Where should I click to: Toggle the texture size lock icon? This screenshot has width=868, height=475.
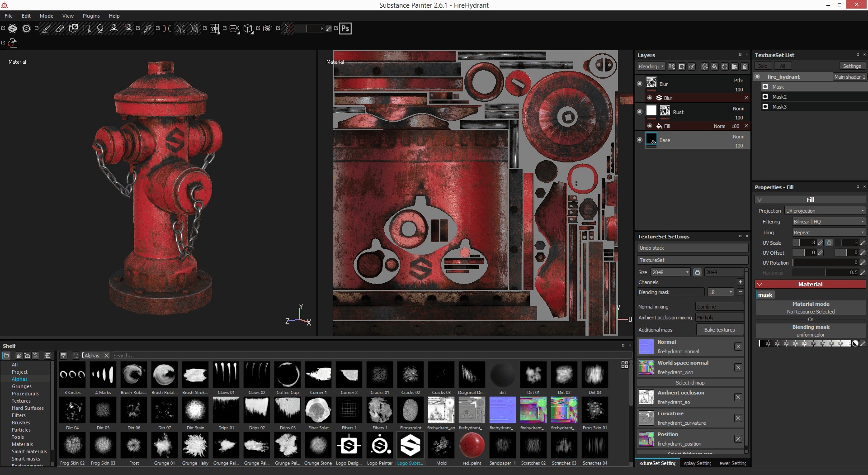click(x=698, y=272)
